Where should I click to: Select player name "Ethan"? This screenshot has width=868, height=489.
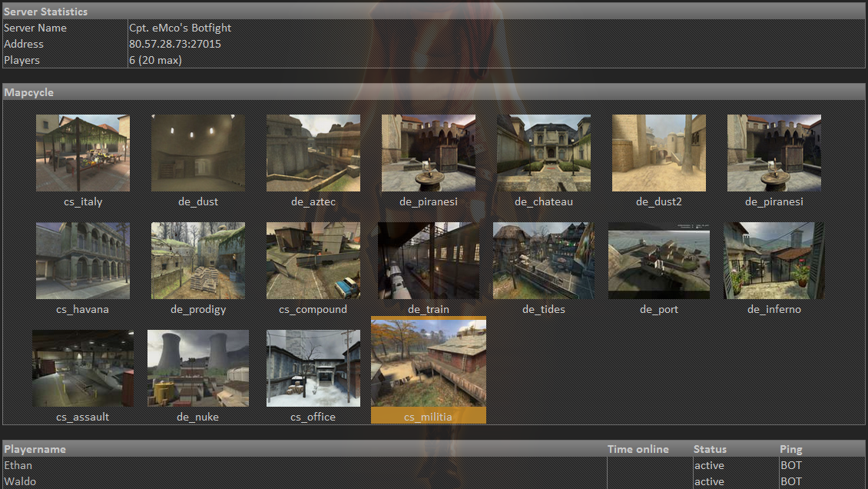18,465
